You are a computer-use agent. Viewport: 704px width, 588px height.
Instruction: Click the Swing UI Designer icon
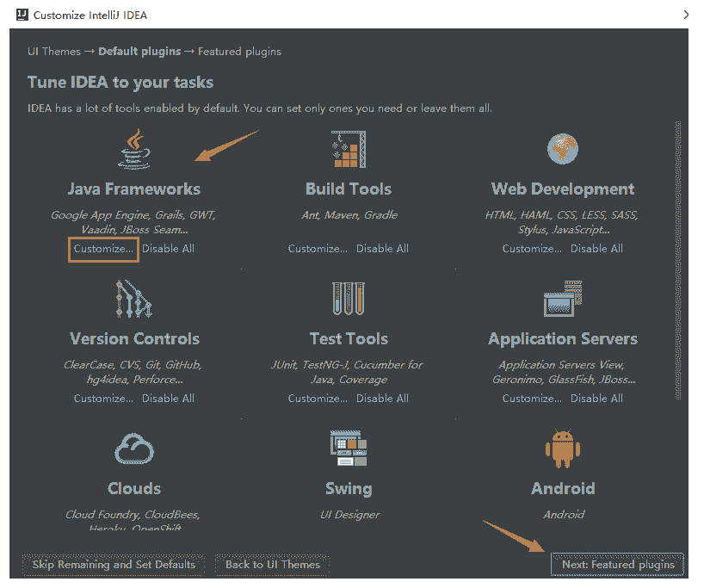(x=349, y=449)
